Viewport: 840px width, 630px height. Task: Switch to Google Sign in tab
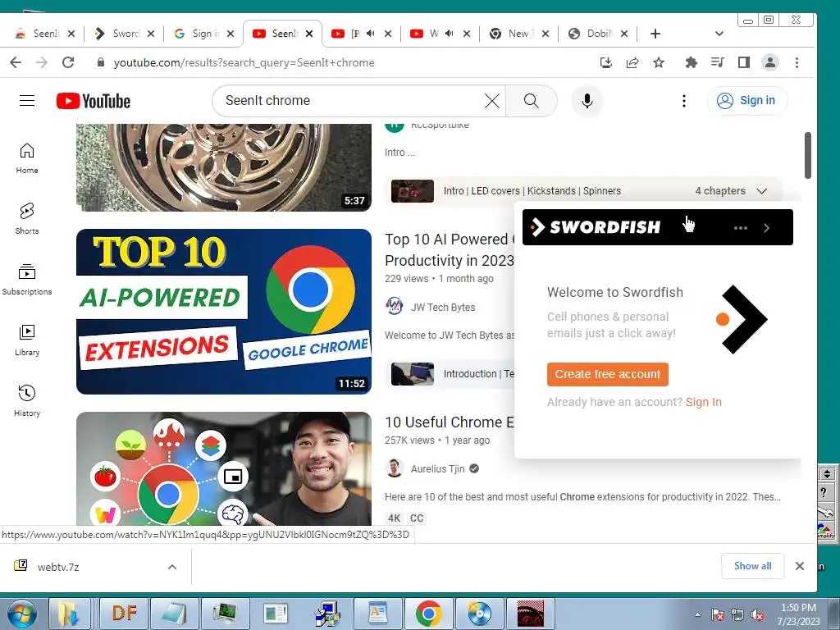click(203, 34)
